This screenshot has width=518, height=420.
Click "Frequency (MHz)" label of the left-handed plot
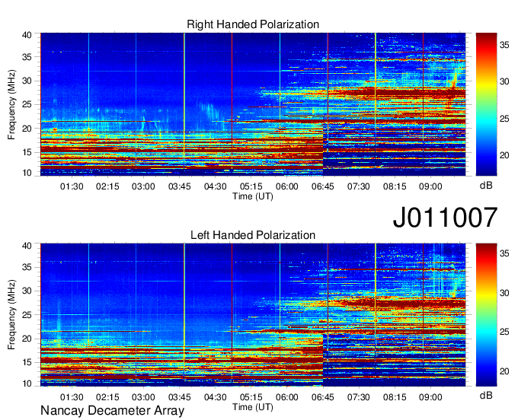(x=11, y=315)
